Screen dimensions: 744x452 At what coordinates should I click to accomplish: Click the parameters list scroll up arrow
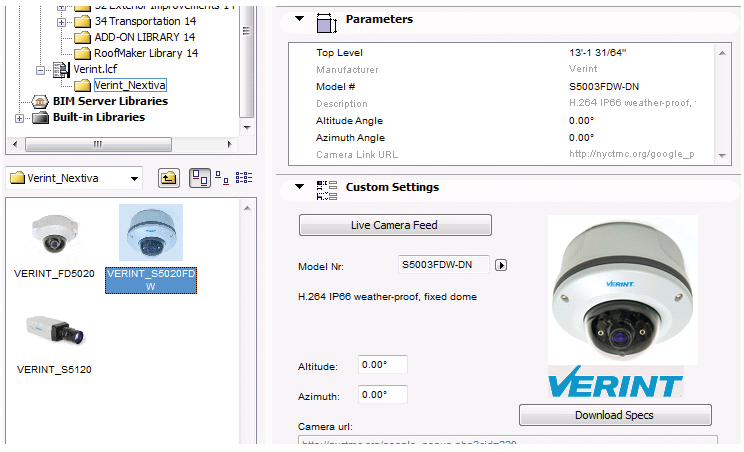(x=722, y=53)
